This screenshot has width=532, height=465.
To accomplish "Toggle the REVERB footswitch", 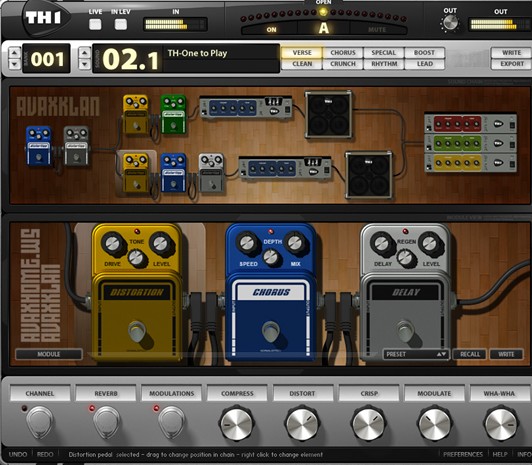I will [x=106, y=423].
